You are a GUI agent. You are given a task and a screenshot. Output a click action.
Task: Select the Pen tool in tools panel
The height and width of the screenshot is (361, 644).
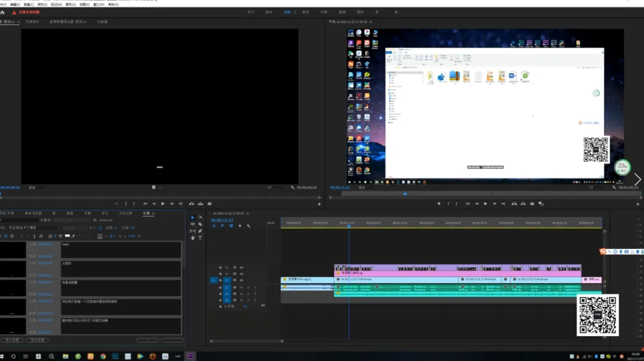(x=200, y=231)
